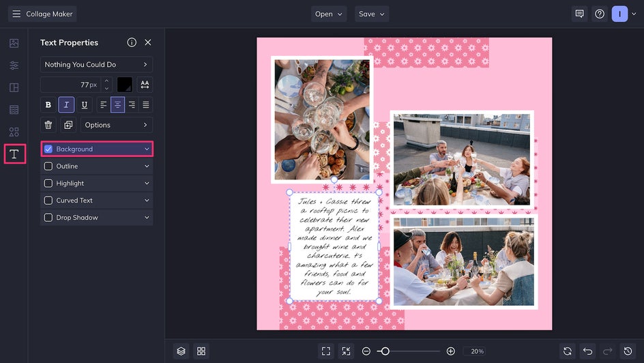The height and width of the screenshot is (363, 644).
Task: Open the Image Manager sidebar tab
Action: point(14,43)
